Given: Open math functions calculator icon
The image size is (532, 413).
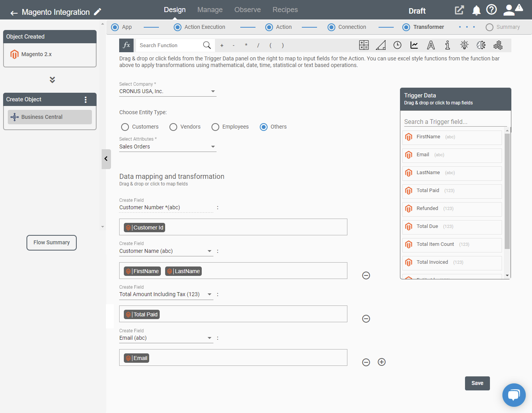Looking at the screenshot, I should tap(364, 45).
